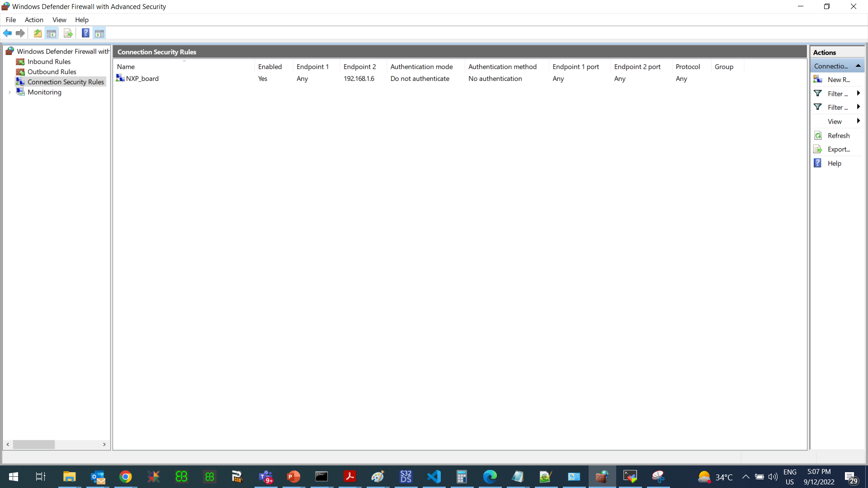This screenshot has width=868, height=488.
Task: Open Adobe Acrobat from the taskbar
Action: (x=349, y=477)
